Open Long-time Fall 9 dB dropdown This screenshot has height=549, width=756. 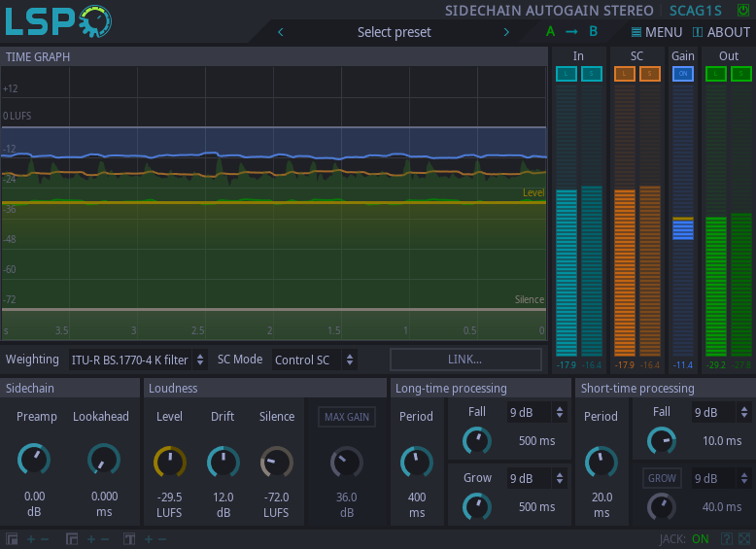pos(536,412)
